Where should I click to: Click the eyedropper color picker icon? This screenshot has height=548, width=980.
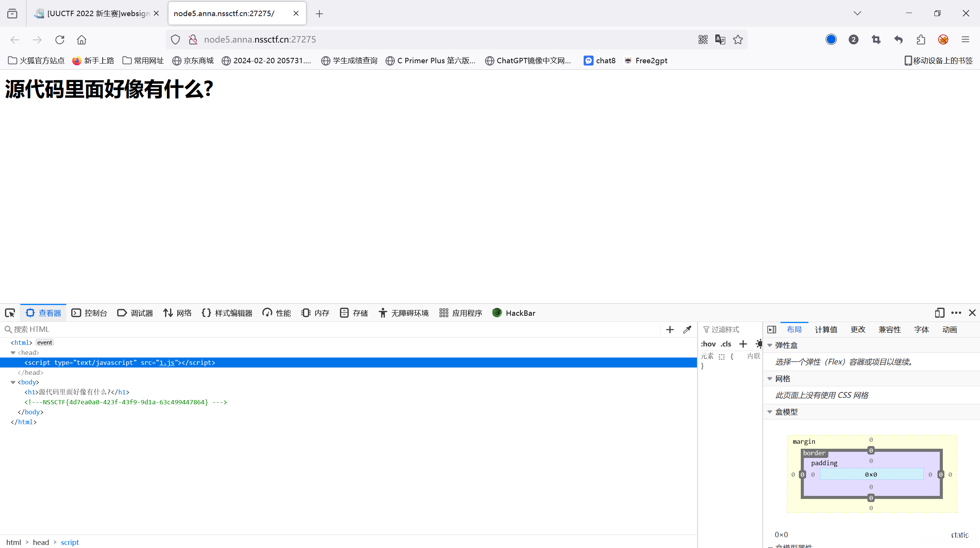pyautogui.click(x=687, y=330)
